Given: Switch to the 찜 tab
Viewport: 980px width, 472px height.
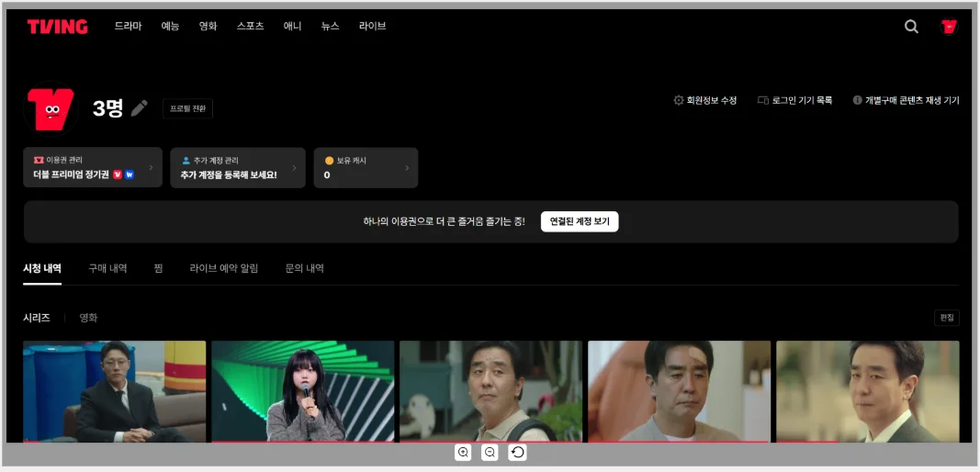Looking at the screenshot, I should [x=158, y=269].
